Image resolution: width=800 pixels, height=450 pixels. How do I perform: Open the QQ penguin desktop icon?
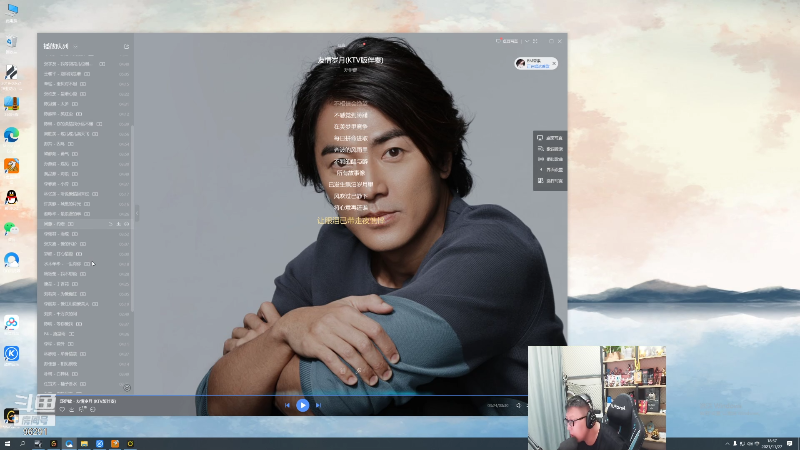pyautogui.click(x=11, y=198)
